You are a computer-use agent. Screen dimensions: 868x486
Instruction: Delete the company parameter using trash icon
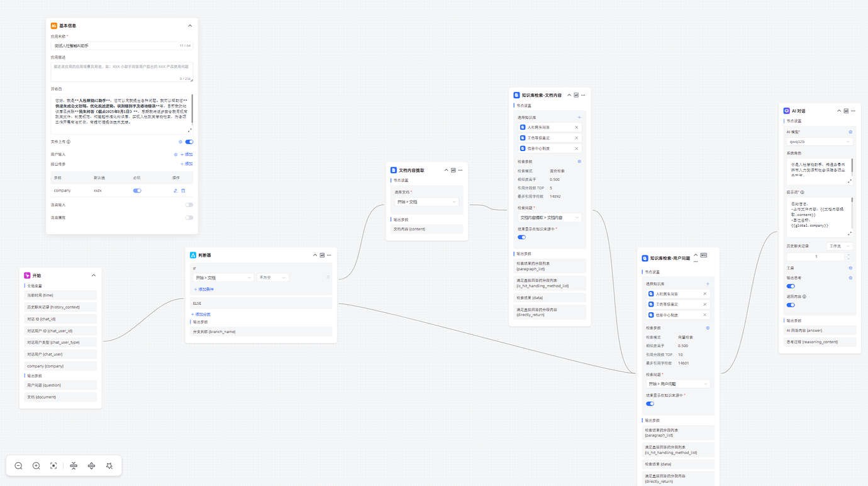tap(184, 191)
